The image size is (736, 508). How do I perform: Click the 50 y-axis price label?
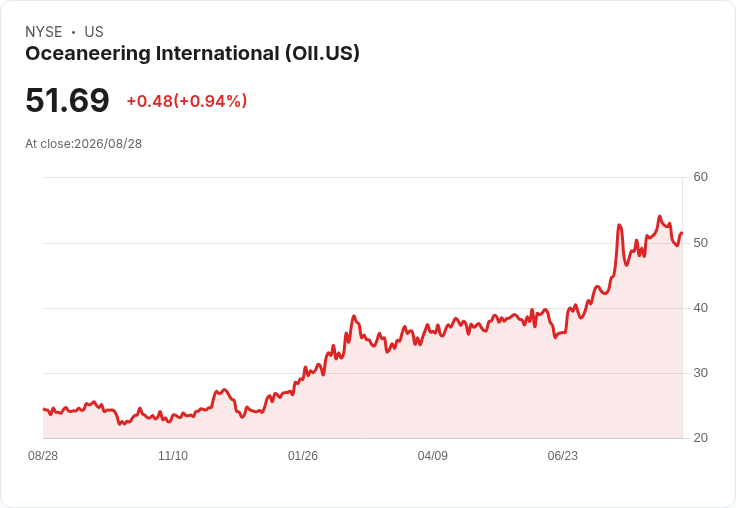pos(700,243)
